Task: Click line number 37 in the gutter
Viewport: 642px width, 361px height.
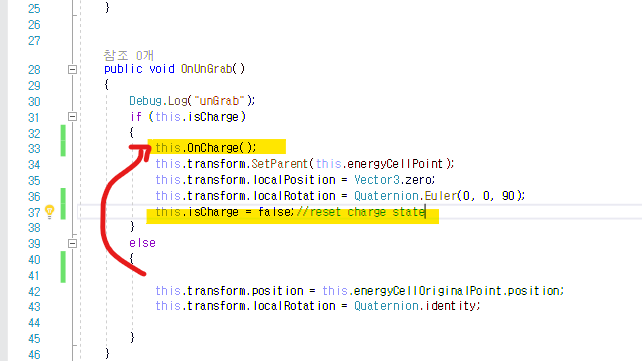Action: click(x=34, y=213)
